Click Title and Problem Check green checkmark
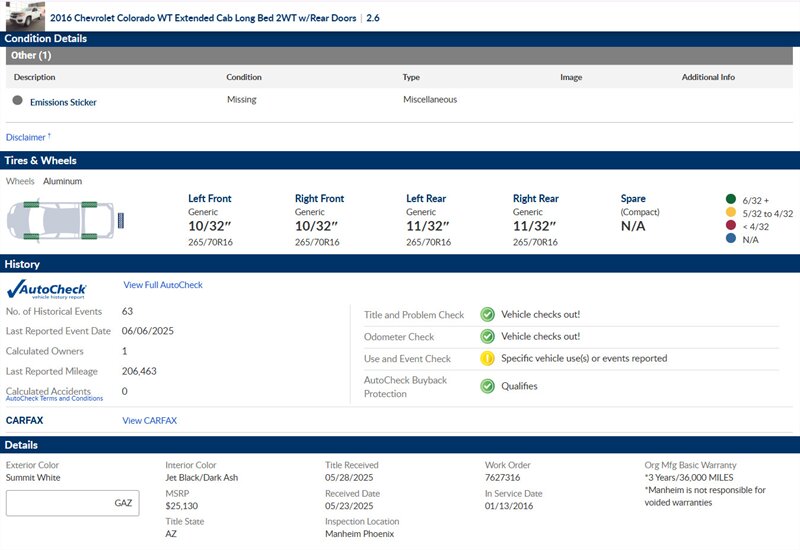This screenshot has width=800, height=550. pyautogui.click(x=487, y=314)
